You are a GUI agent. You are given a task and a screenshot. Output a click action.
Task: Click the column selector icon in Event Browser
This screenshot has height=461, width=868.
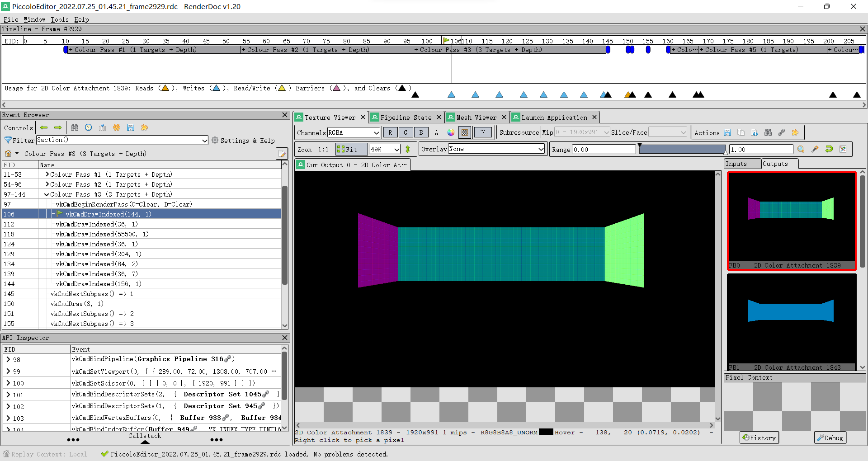103,127
